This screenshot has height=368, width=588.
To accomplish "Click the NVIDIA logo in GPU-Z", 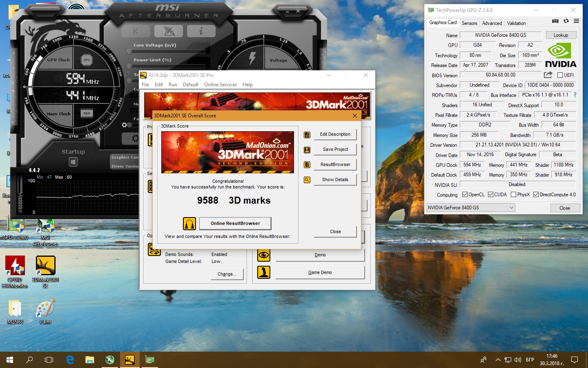I will [561, 56].
